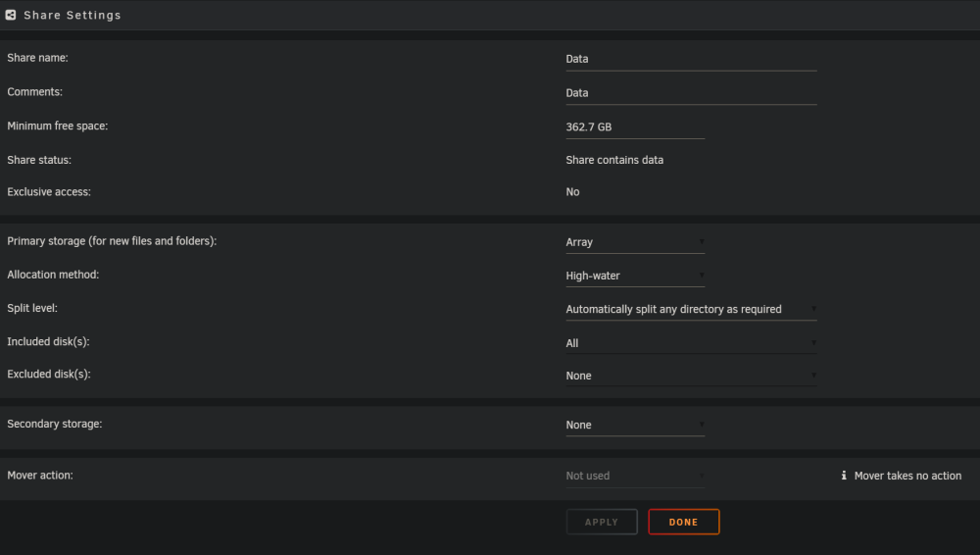This screenshot has height=555, width=980.
Task: Click the 'Minimum free space:' label
Action: [x=58, y=126]
